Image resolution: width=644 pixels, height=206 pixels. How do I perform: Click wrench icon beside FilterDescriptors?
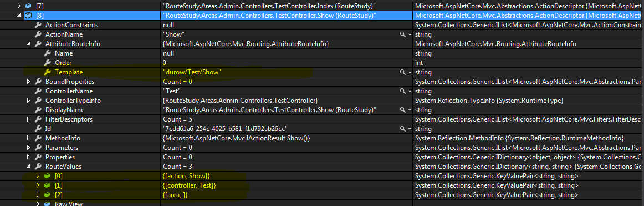[38, 119]
